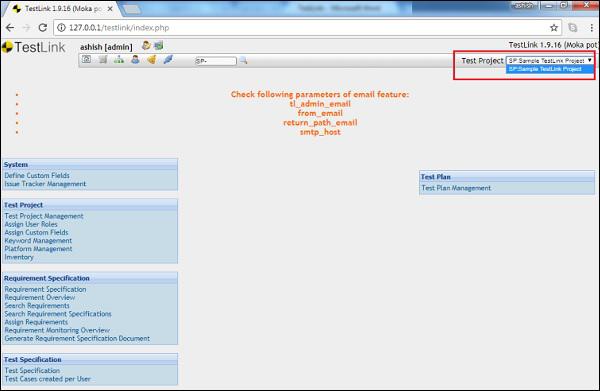Bookmark page with the star icon
The height and width of the screenshot is (391, 600).
pyautogui.click(x=554, y=28)
